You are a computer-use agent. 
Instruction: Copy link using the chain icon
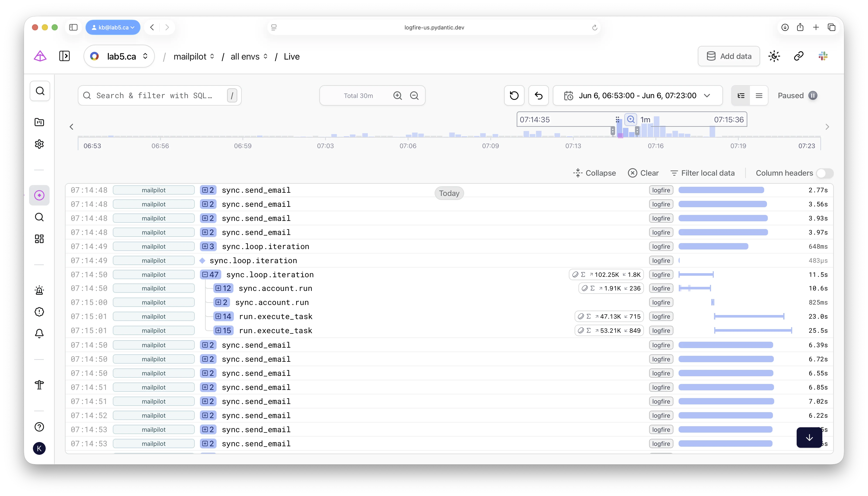tap(799, 56)
